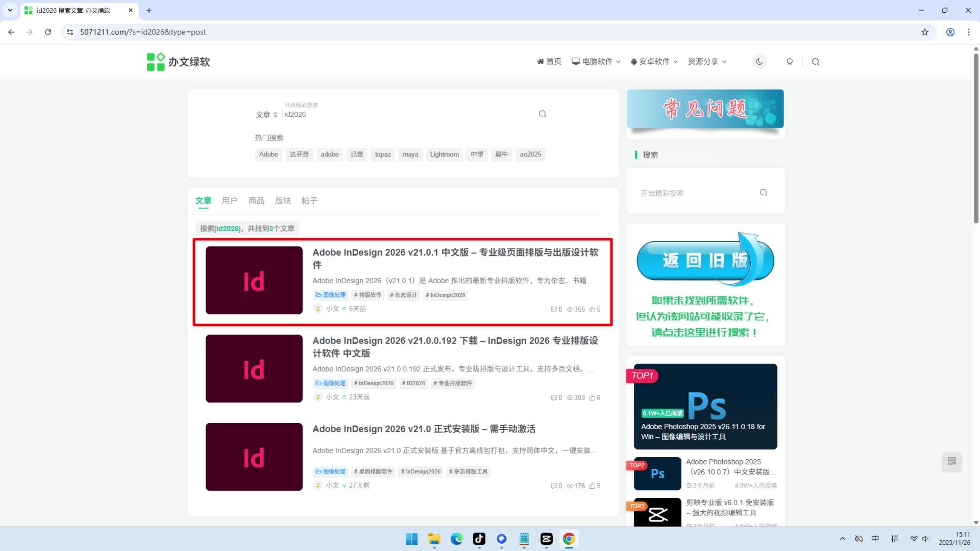980x551 pixels.
Task: Click author 小文 avatar on first article
Action: [318, 309]
